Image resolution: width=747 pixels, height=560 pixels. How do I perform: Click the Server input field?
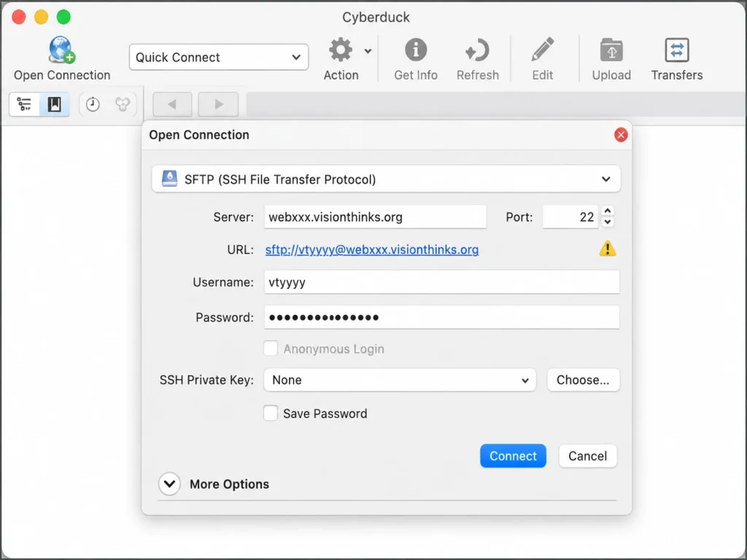(x=375, y=217)
